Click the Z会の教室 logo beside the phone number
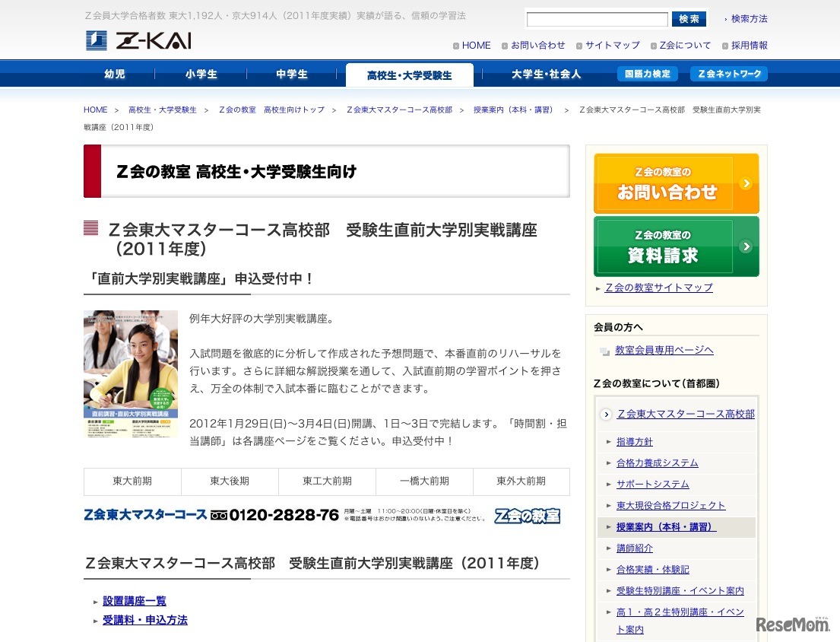The image size is (840, 642). (x=526, y=516)
